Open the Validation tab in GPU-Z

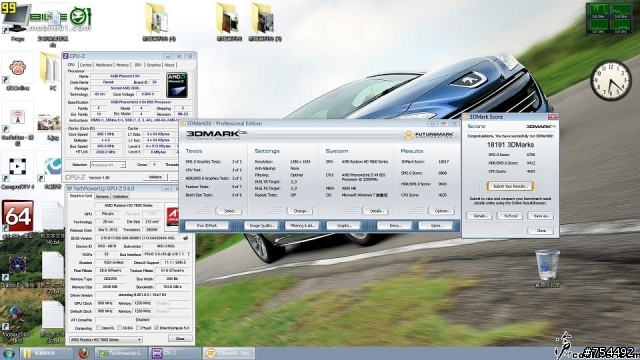click(x=120, y=196)
